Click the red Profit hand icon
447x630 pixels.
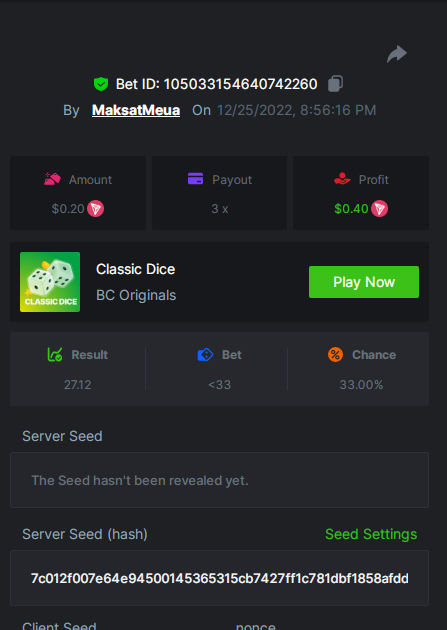[342, 178]
